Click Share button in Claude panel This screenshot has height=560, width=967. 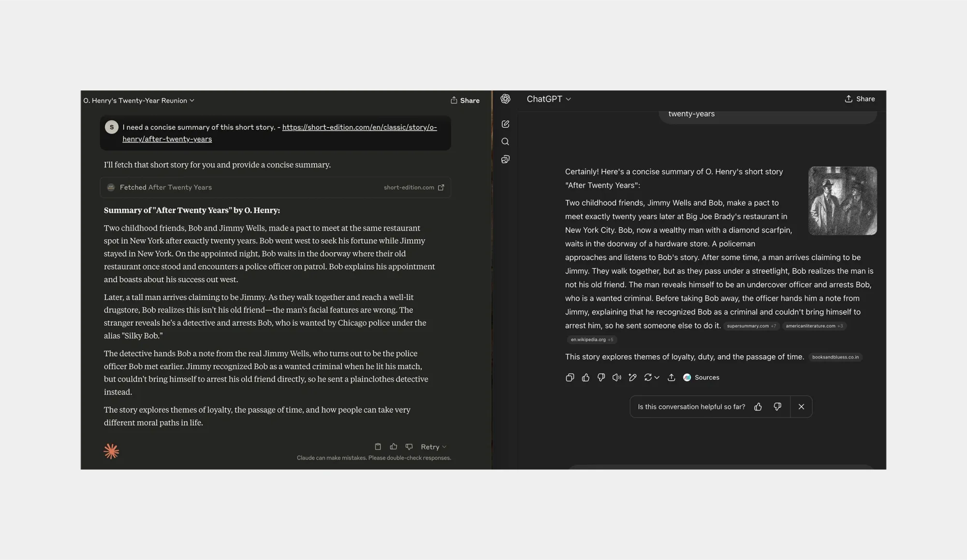[x=465, y=101]
